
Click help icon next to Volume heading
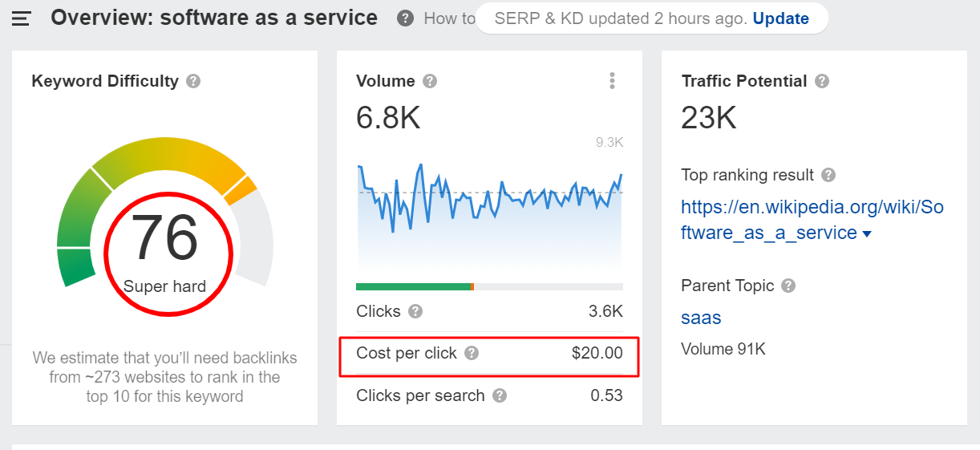click(x=430, y=81)
